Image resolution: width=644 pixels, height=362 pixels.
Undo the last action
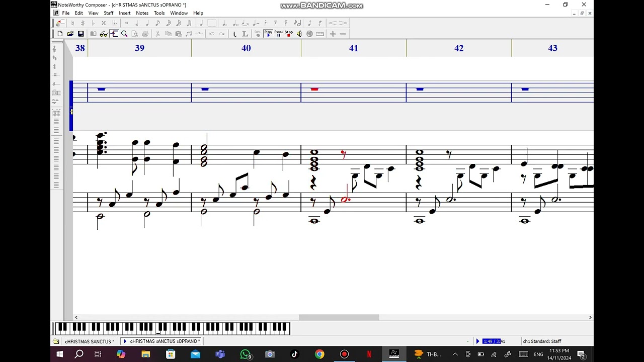point(212,34)
